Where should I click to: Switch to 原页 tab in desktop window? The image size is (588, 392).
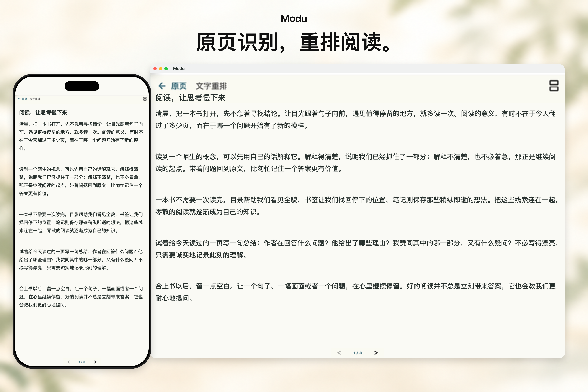[179, 86]
